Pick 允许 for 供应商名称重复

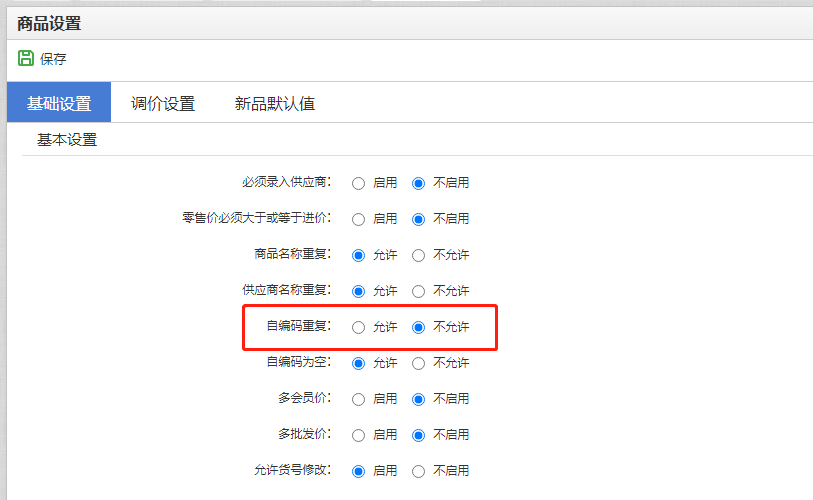click(x=358, y=291)
